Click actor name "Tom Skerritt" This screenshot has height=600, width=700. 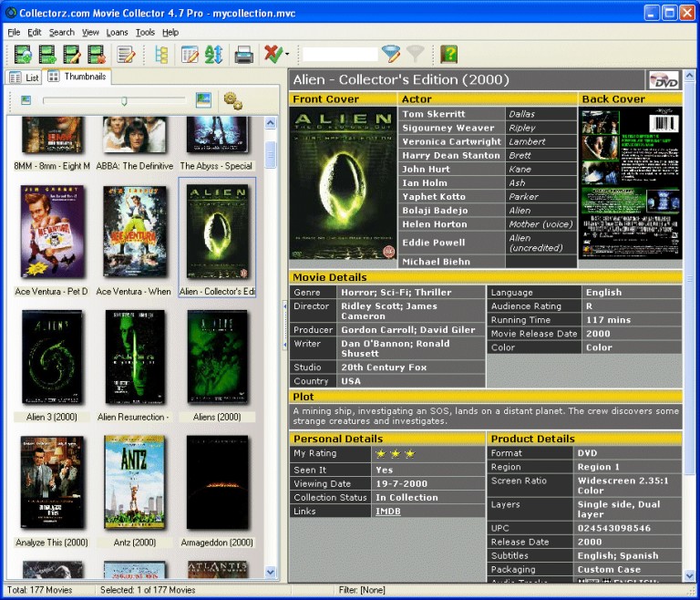434,114
